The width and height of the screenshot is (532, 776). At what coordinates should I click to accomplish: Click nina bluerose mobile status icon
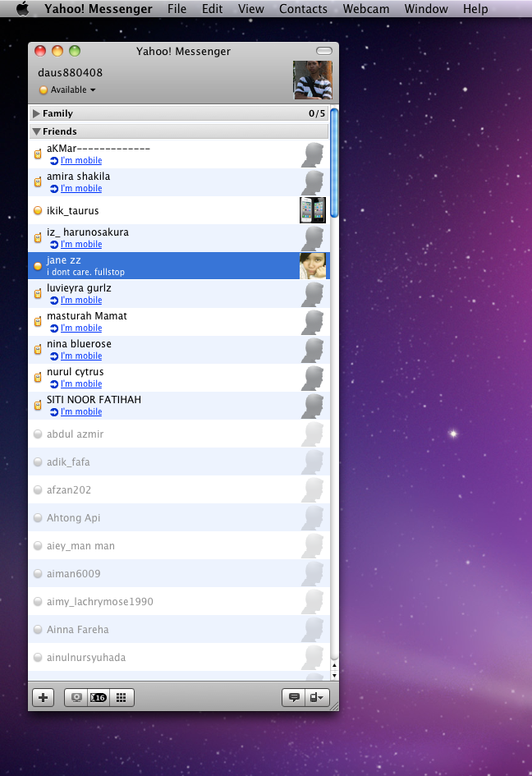(38, 350)
